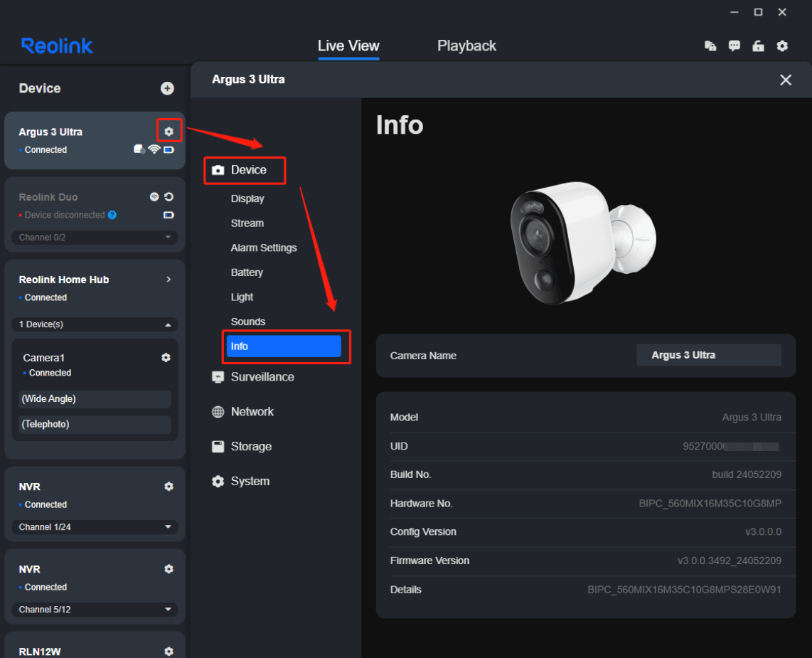Edit the Camera Name field
Viewport: 812px width, 658px height.
click(708, 356)
